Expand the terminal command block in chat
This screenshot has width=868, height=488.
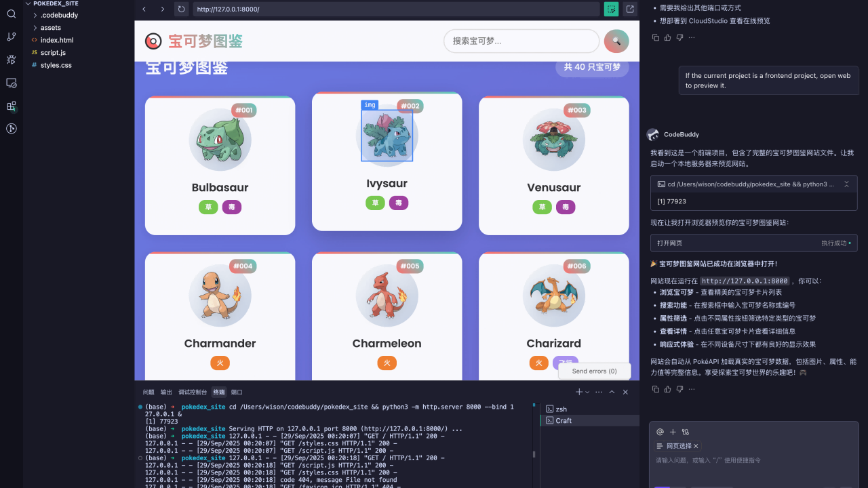[x=846, y=184]
